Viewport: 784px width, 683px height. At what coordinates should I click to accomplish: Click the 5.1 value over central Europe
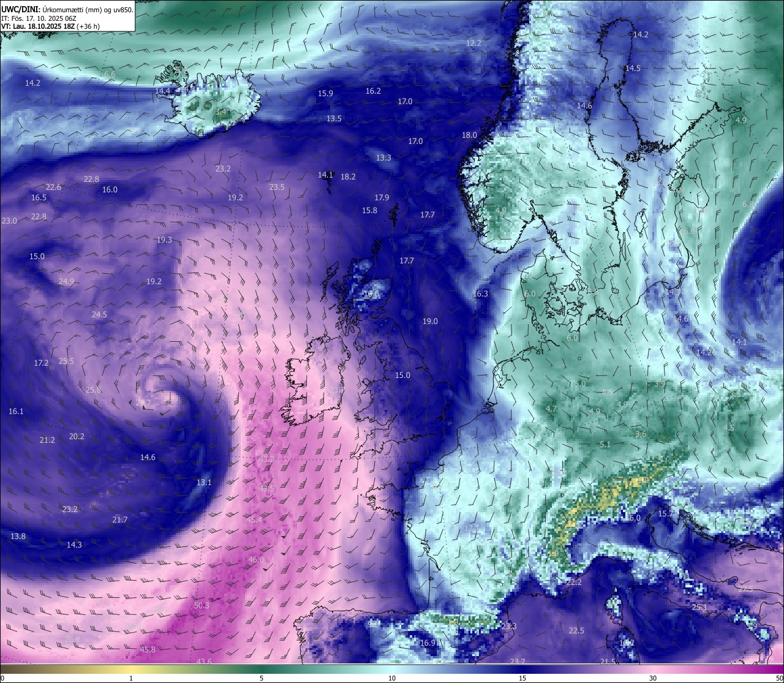[x=605, y=445]
